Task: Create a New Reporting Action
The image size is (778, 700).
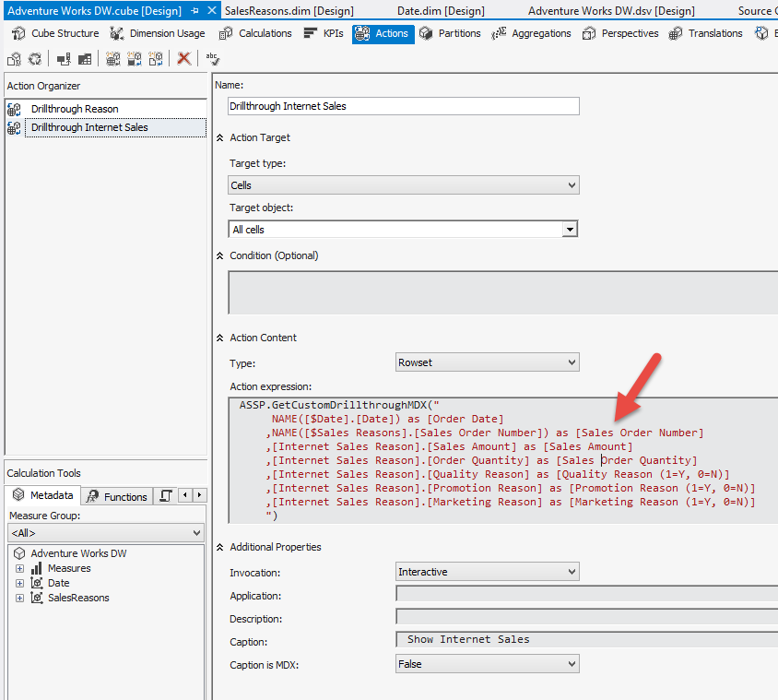Action: [156, 59]
